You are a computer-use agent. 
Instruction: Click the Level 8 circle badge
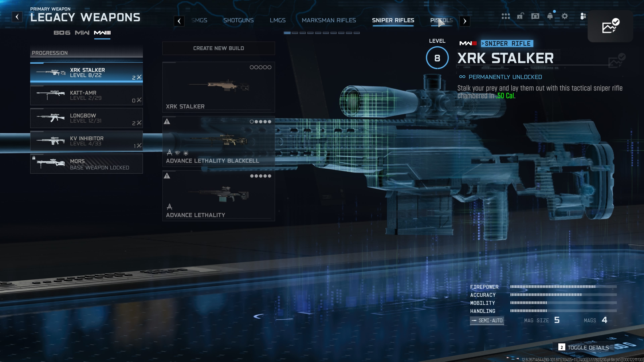click(x=437, y=58)
